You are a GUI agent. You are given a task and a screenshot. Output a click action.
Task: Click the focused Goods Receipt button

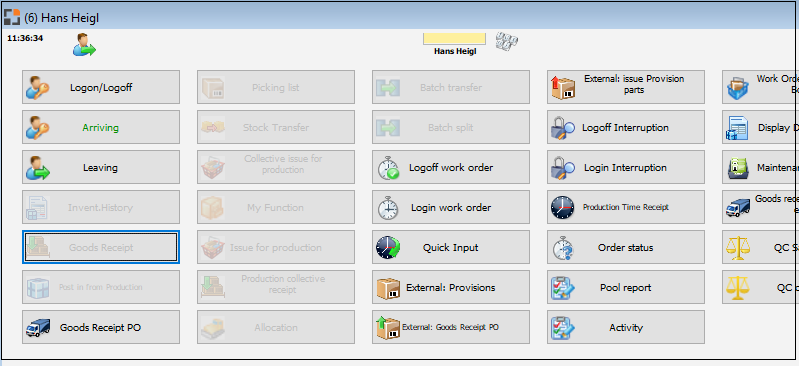pyautogui.click(x=101, y=247)
